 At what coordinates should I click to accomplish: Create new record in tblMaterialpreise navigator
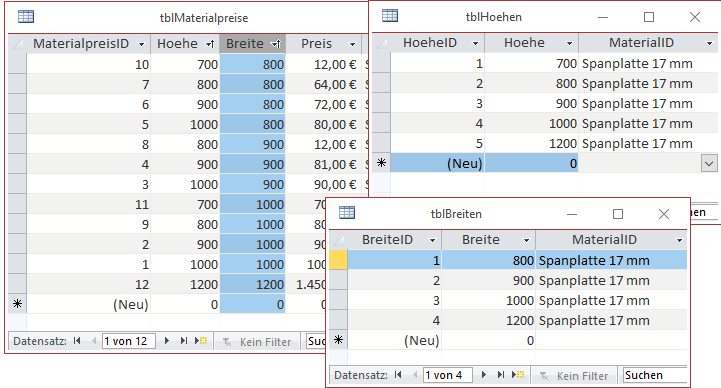click(201, 341)
